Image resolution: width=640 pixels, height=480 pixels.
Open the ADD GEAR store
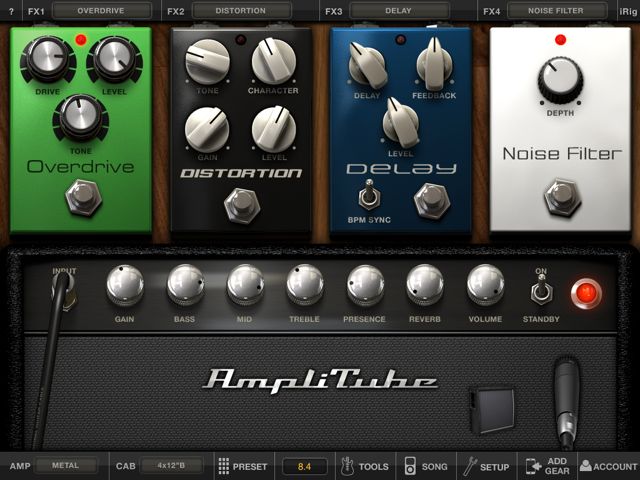(x=547, y=466)
